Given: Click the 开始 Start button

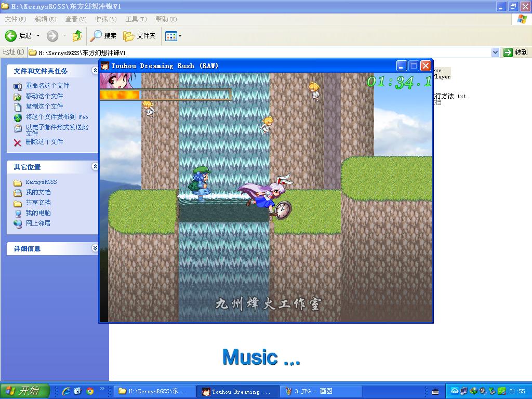Looking at the screenshot, I should click(x=24, y=391).
